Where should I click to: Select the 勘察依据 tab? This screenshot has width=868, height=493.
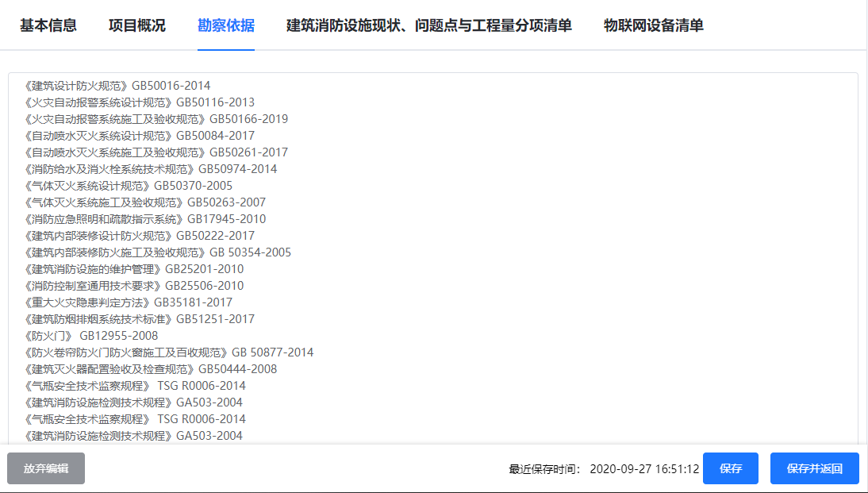click(226, 25)
